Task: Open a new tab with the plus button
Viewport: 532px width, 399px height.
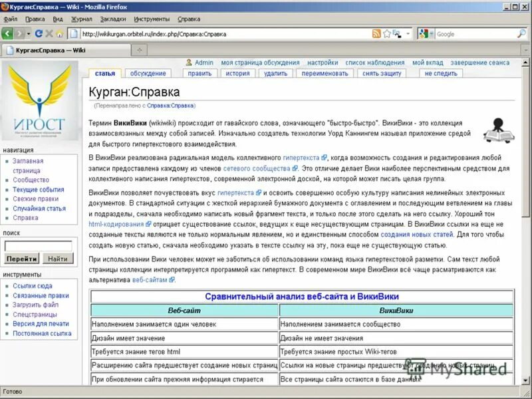Action: point(140,51)
